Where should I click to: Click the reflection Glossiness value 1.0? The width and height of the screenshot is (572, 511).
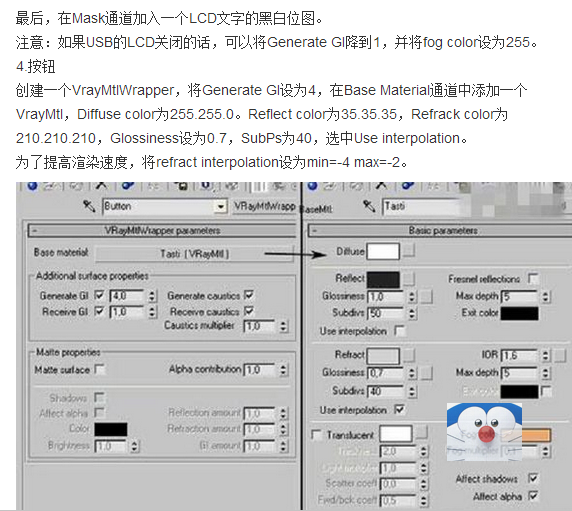(386, 297)
